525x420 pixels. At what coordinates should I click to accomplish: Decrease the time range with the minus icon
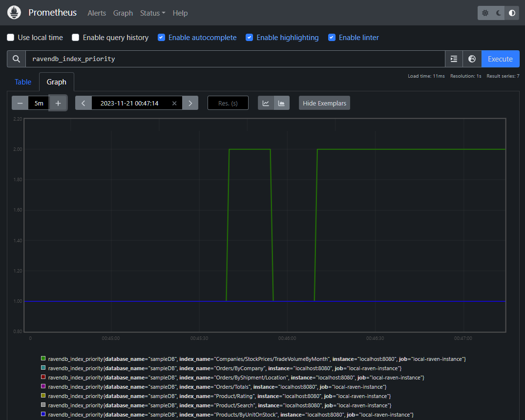click(x=20, y=103)
